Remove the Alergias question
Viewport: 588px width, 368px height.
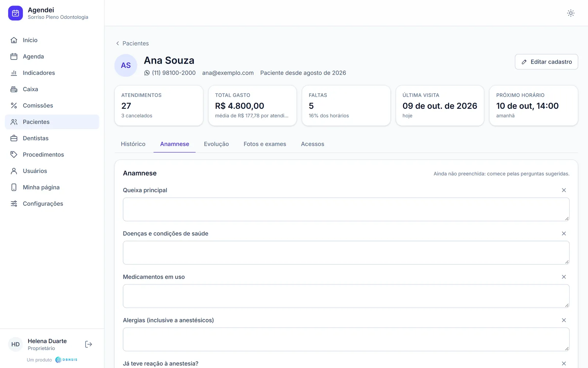click(564, 320)
